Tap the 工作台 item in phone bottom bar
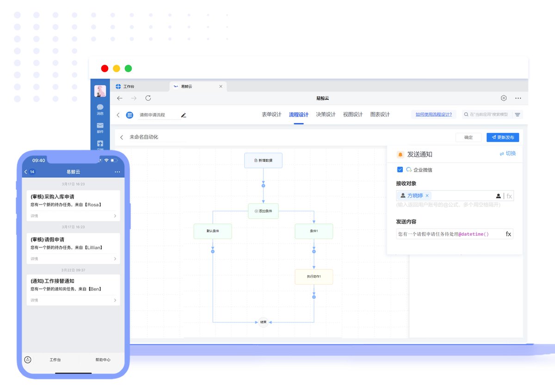The width and height of the screenshot is (555, 392). [x=55, y=360]
